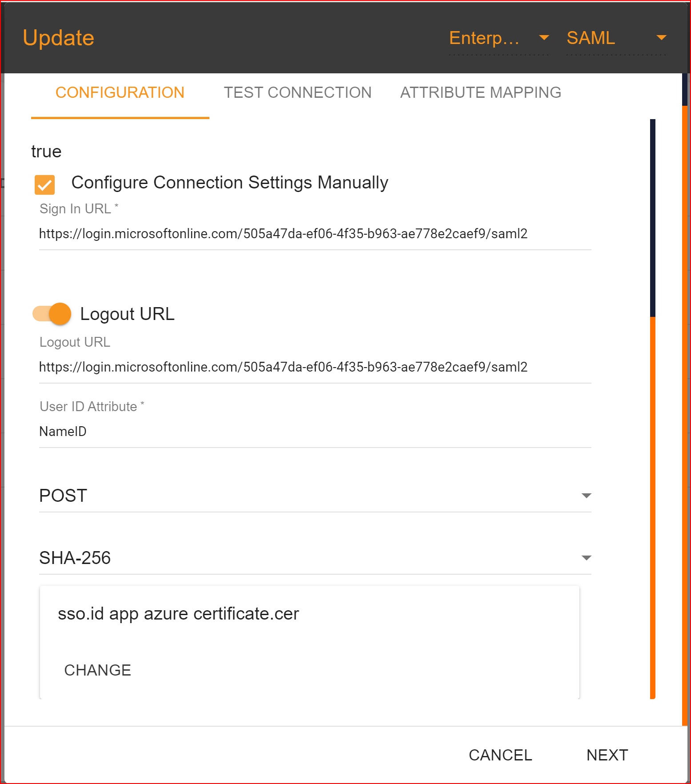Click NEXT to continue
The height and width of the screenshot is (784, 691).
(x=607, y=755)
